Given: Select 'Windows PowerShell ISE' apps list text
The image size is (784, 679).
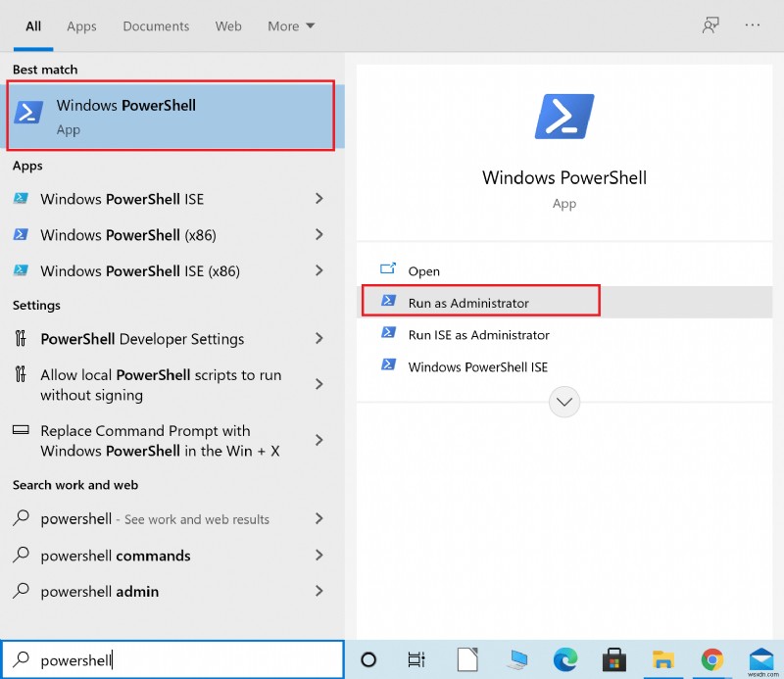Looking at the screenshot, I should (x=122, y=199).
